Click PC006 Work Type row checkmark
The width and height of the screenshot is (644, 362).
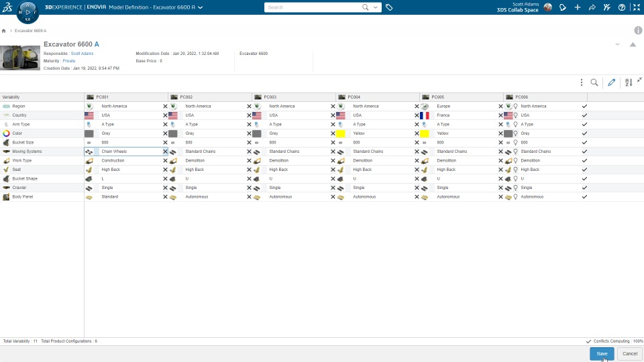[x=584, y=160]
